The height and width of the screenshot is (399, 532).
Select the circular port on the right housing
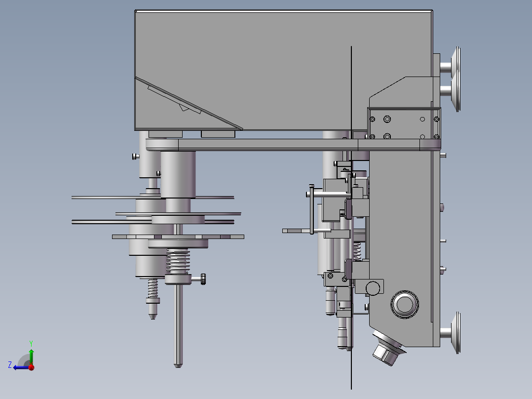click(x=405, y=304)
